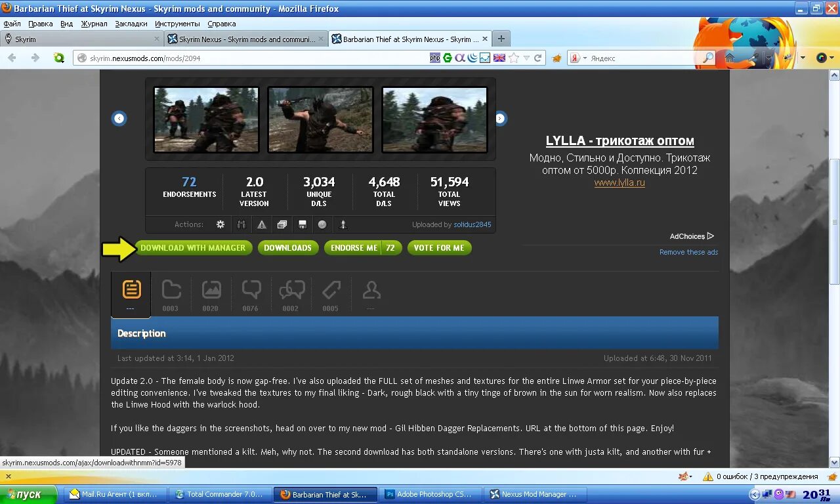This screenshot has width=840, height=504.
Task: Go forward with the browser forward arrow
Action: pos(35,58)
